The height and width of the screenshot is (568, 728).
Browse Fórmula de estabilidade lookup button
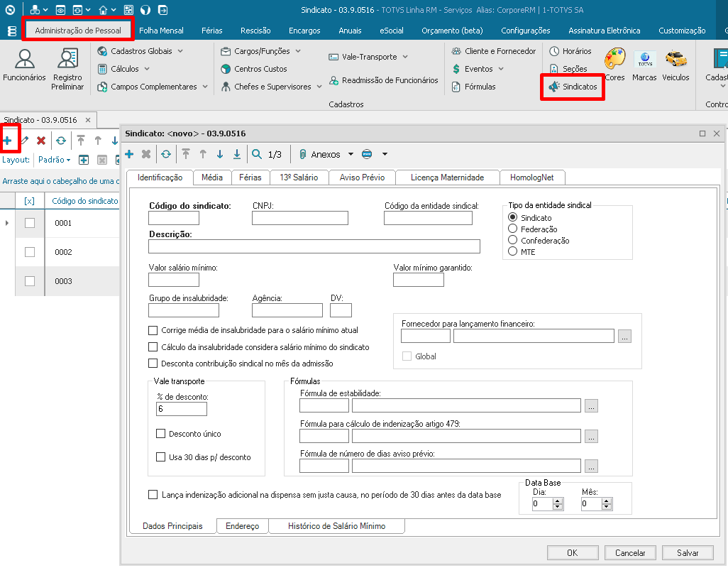pyautogui.click(x=591, y=405)
